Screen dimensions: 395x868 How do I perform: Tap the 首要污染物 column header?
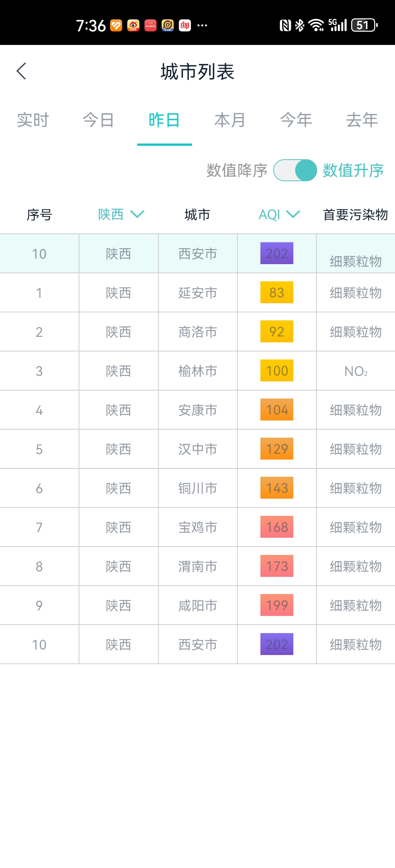pos(355,214)
